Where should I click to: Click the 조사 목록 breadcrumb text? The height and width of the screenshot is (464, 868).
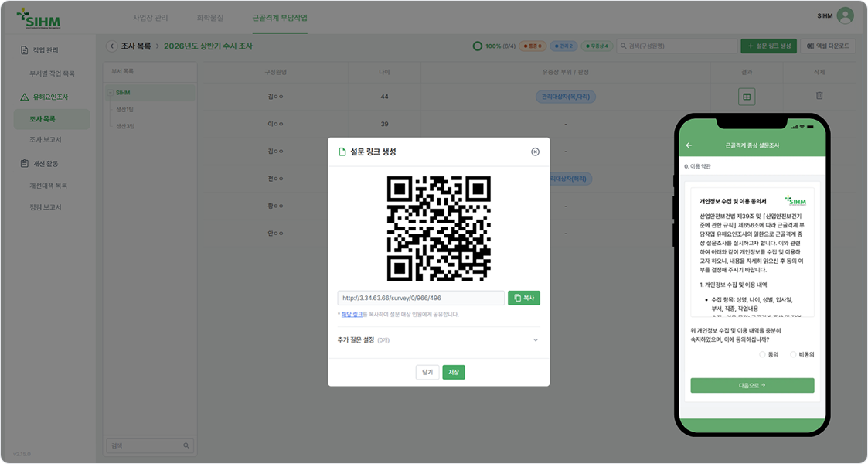tap(135, 46)
